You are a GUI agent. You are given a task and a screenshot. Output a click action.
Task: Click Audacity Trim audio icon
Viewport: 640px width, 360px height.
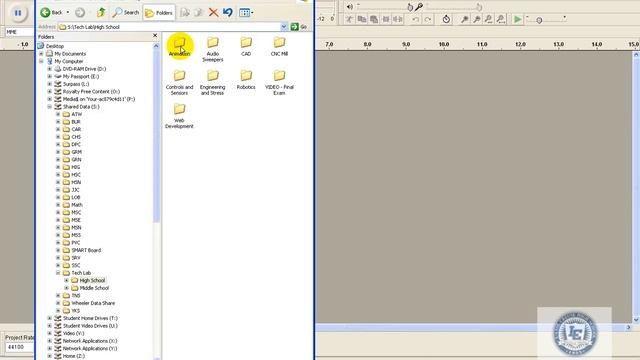tap(386, 19)
